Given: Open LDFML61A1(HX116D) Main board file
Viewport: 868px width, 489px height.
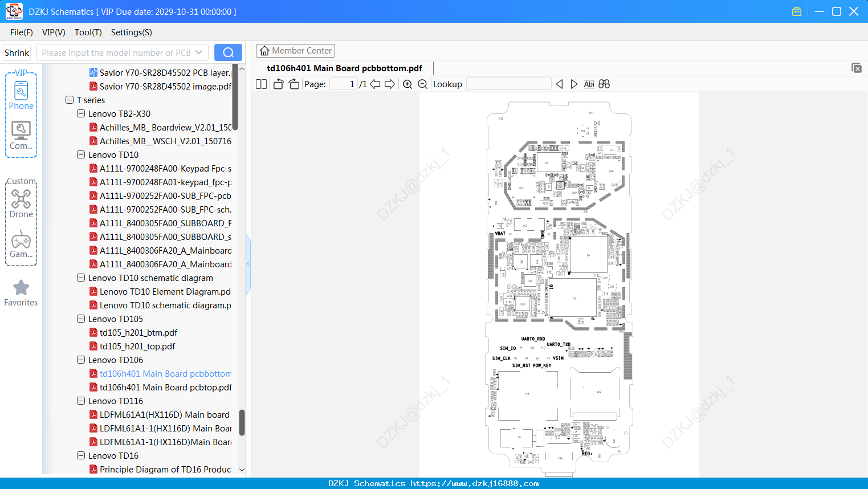Looking at the screenshot, I should 165,414.
